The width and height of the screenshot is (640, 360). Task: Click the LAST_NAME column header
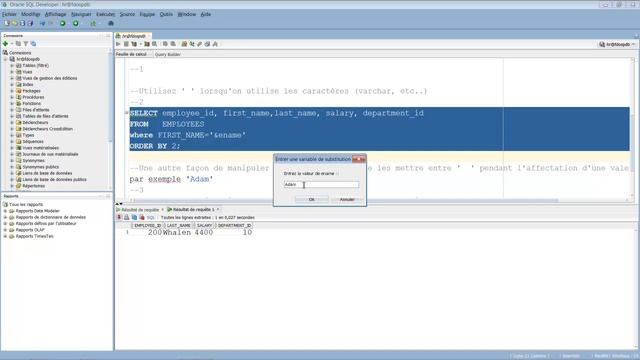pyautogui.click(x=179, y=225)
